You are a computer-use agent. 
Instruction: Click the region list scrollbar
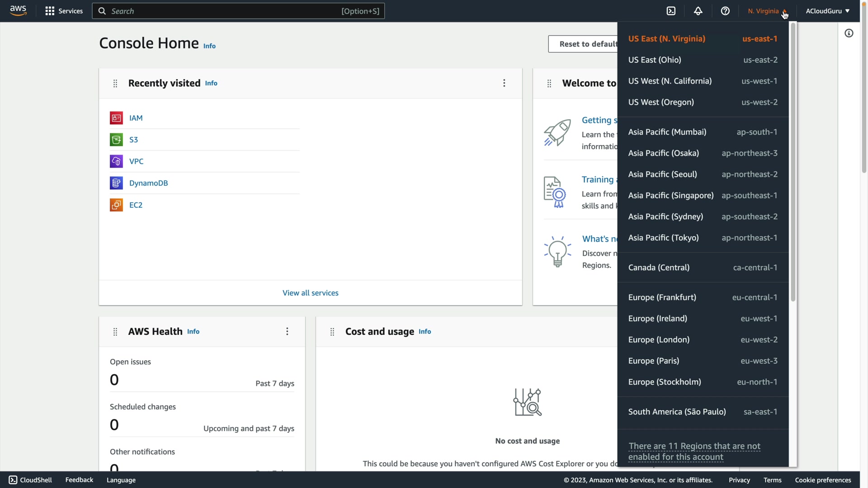click(793, 163)
